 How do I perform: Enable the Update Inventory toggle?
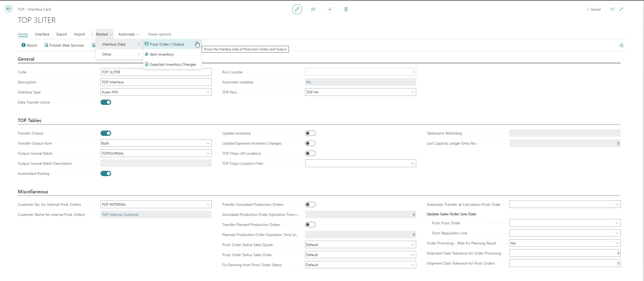pyautogui.click(x=310, y=133)
